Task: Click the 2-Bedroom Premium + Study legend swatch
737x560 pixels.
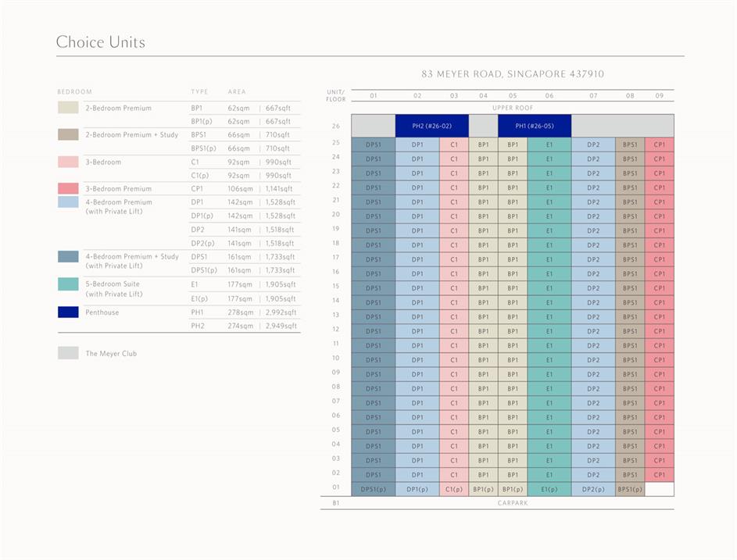Action: coord(68,134)
